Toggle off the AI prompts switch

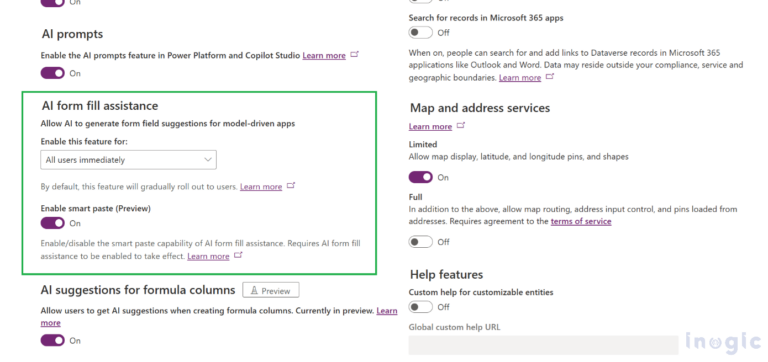pyautogui.click(x=52, y=73)
